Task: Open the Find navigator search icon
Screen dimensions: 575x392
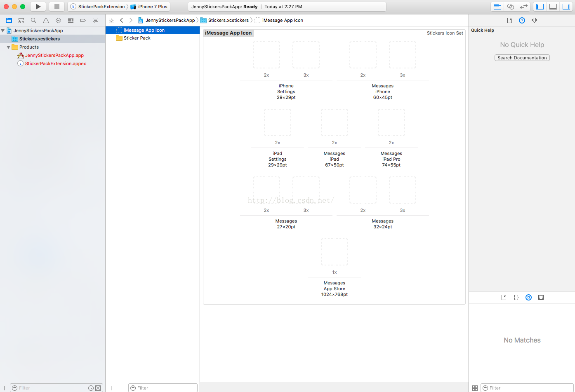Action: (x=33, y=20)
